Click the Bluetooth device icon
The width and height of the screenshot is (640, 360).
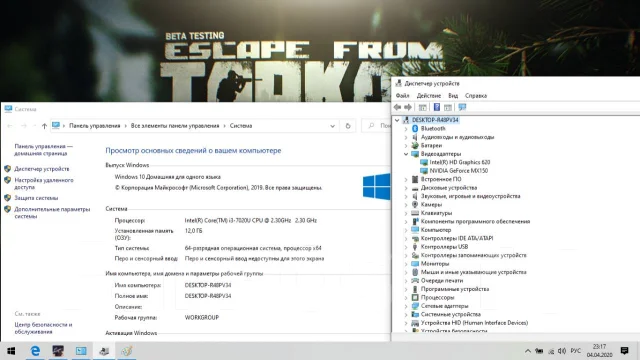pyautogui.click(x=415, y=129)
